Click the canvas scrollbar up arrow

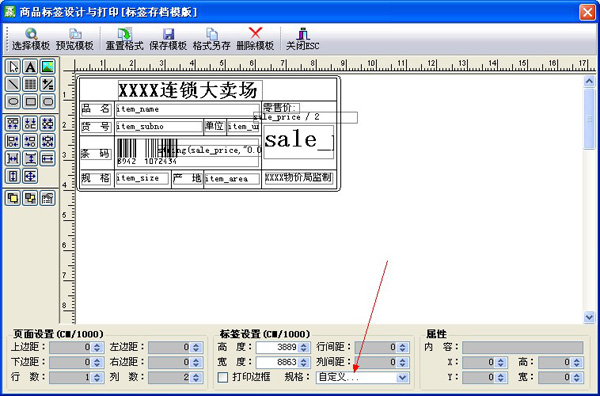point(589,81)
